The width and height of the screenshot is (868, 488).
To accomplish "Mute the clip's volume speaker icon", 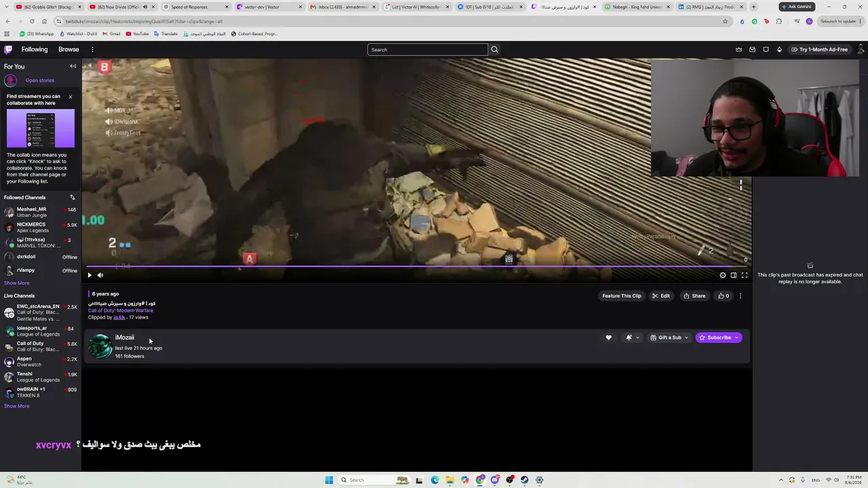I will (100, 275).
